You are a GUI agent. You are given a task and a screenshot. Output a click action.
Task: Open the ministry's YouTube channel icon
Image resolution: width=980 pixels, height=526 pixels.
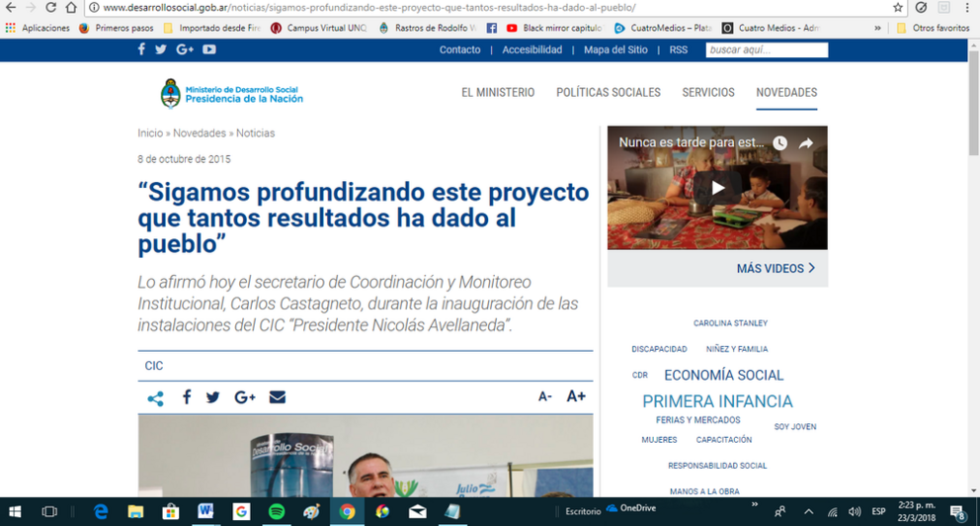tap(209, 49)
